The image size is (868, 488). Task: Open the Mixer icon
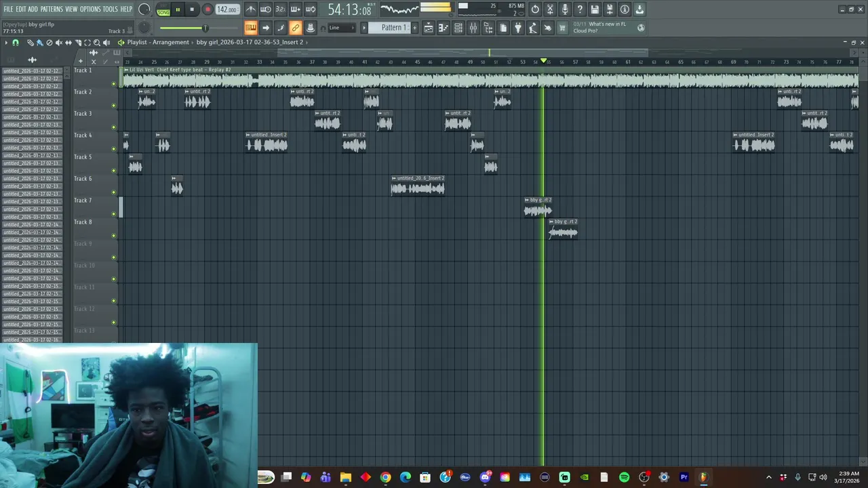[x=473, y=28]
